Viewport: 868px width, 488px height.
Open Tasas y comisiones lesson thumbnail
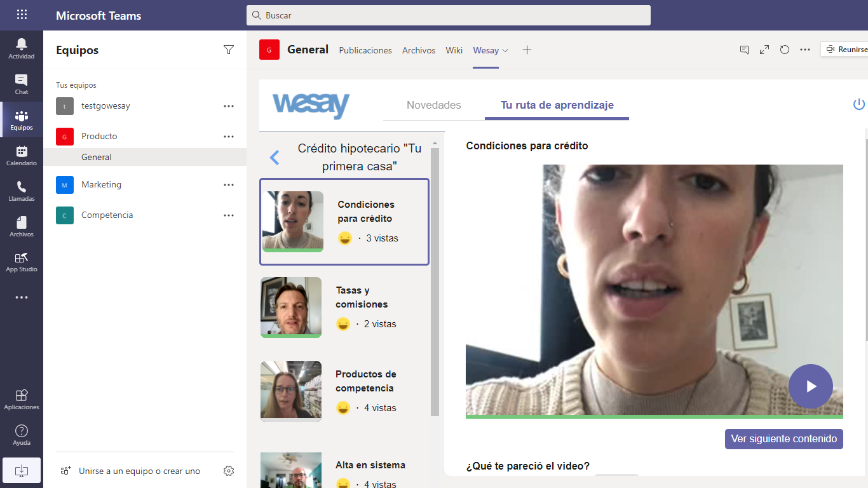coord(291,308)
